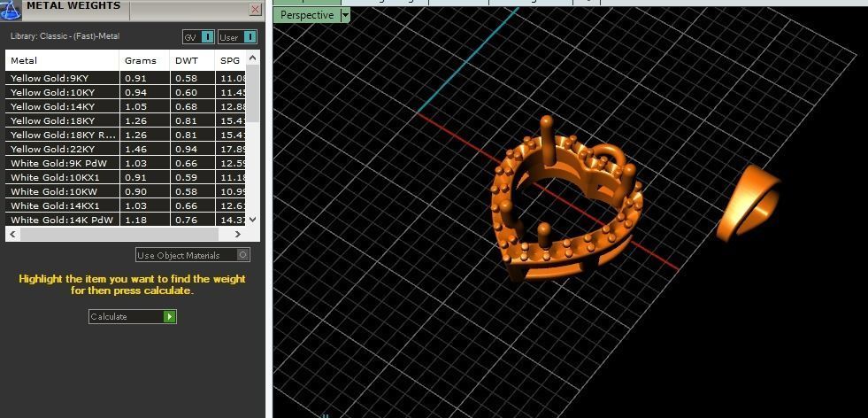The height and width of the screenshot is (418, 868).
Task: Click the Library: Classic - (Fast)-Metal label
Action: coord(65,36)
